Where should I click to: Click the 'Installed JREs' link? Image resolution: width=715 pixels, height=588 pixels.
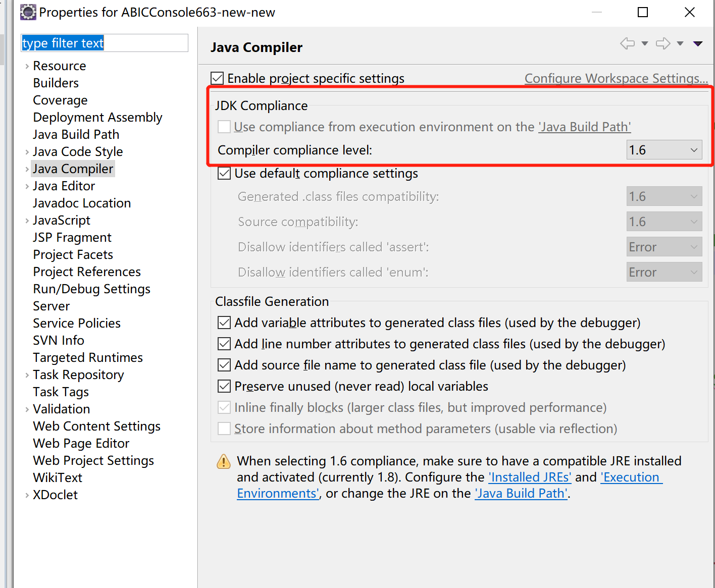click(x=529, y=477)
